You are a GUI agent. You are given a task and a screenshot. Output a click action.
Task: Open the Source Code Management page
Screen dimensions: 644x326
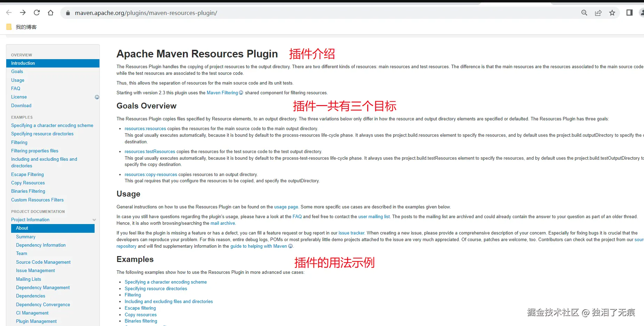[x=43, y=262]
